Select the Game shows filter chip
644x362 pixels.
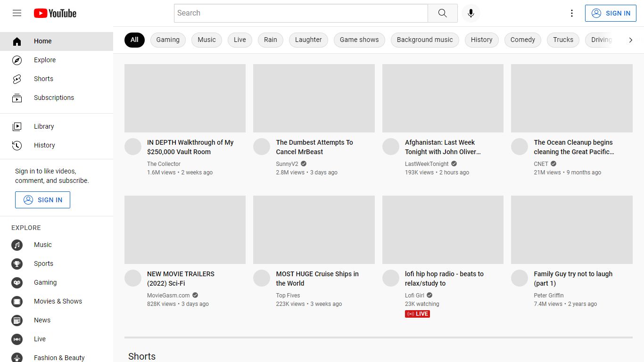[359, 40]
